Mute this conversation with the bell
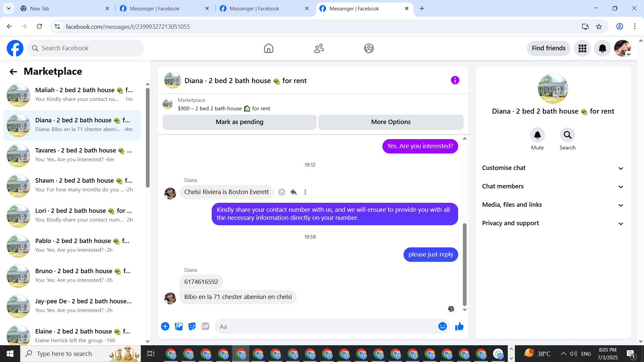Screen dimensions: 644x362 coord(537,135)
